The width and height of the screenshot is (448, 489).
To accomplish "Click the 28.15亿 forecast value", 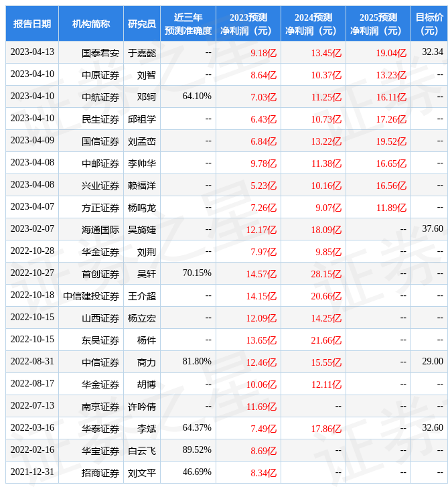I will (326, 274).
